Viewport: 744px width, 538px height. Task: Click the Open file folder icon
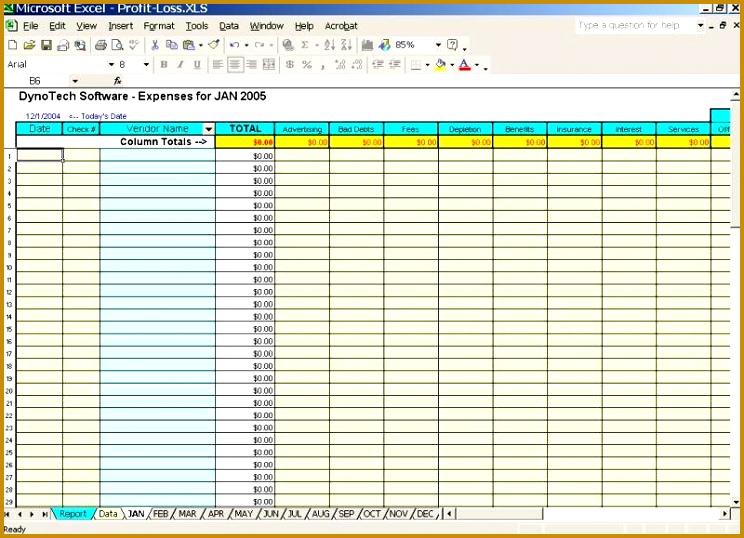click(29, 45)
